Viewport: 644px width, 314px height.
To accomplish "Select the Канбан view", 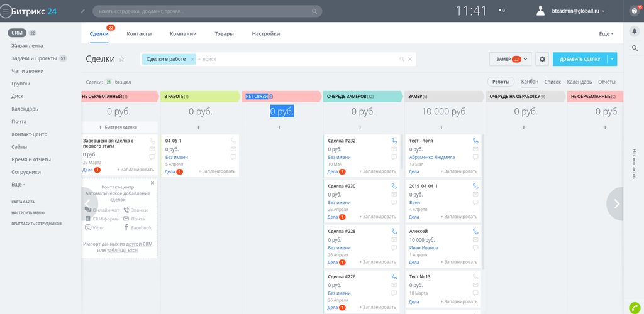I will (530, 82).
